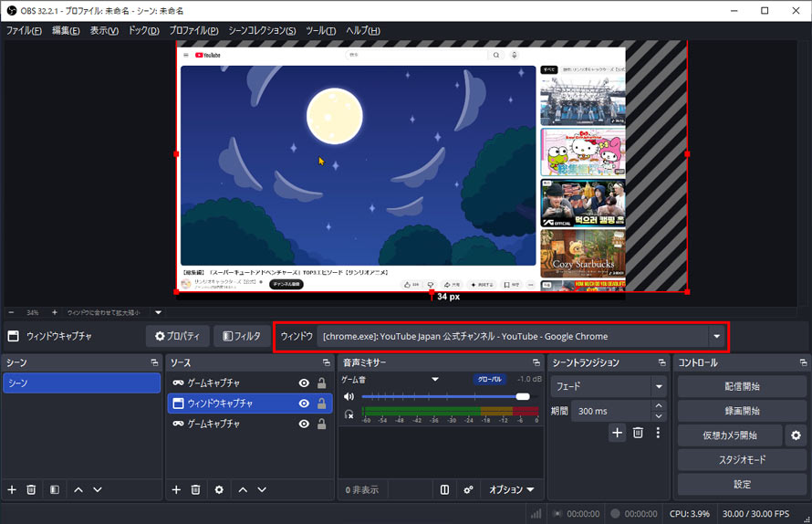Remove selected scene with trash icon
812x524 pixels.
click(31, 490)
